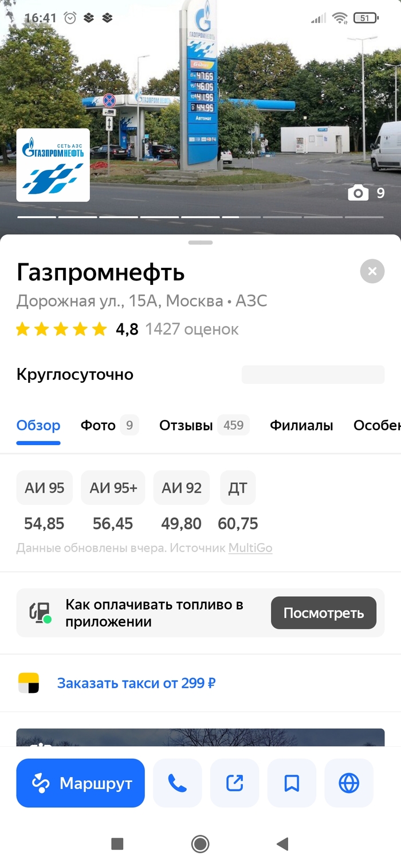Save place with the bookmark icon
The image size is (401, 868).
click(x=292, y=783)
